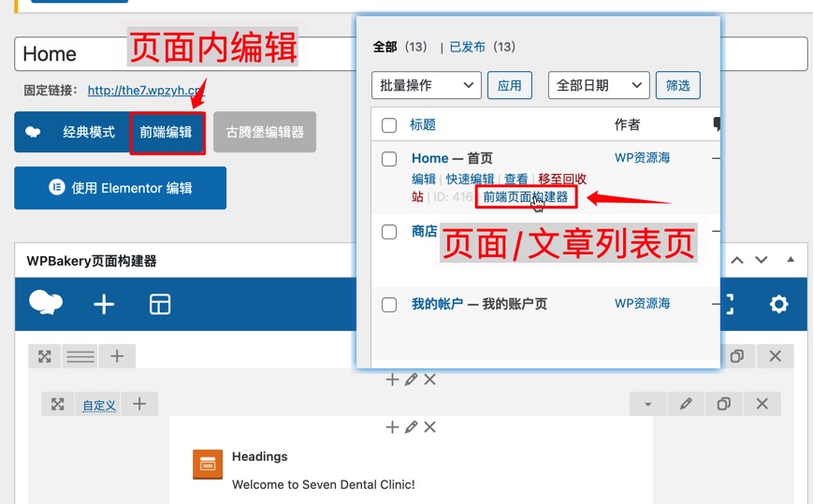
Task: Collapse WPBakery panel with triangle toggle
Action: pos(791,260)
